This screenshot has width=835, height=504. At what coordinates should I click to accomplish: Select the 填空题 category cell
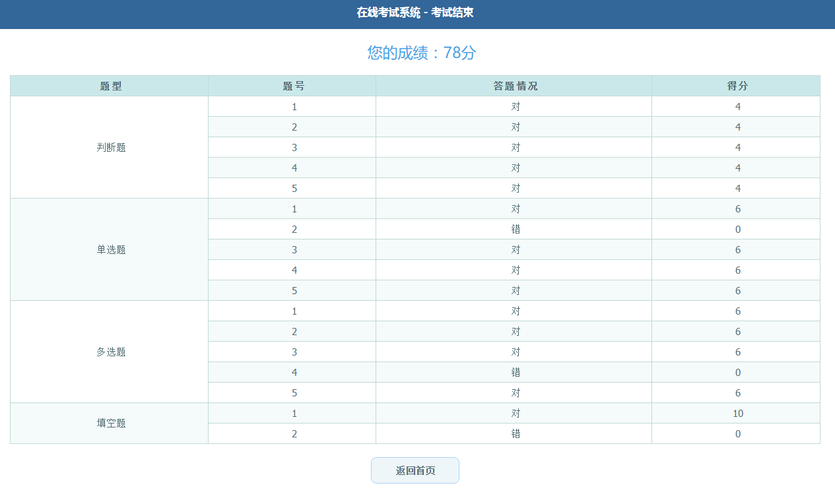tap(110, 423)
